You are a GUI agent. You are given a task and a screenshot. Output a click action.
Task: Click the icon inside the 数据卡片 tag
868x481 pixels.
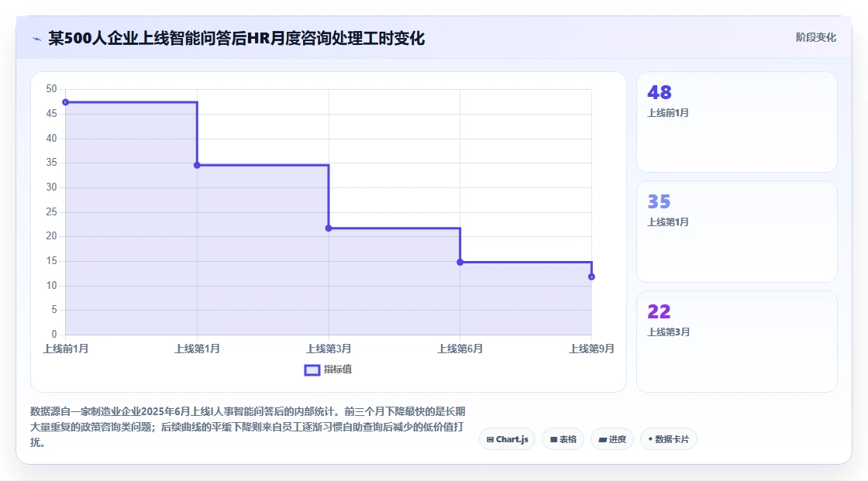pyautogui.click(x=650, y=439)
